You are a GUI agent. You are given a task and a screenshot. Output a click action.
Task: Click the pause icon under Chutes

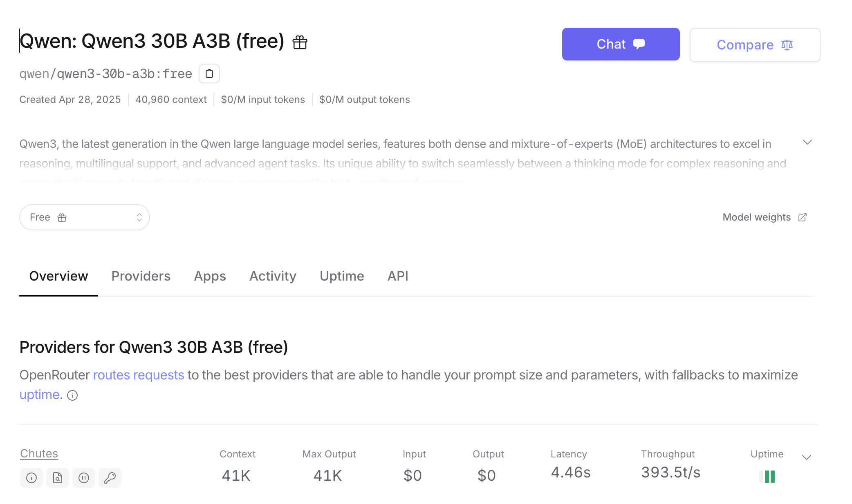tap(84, 478)
